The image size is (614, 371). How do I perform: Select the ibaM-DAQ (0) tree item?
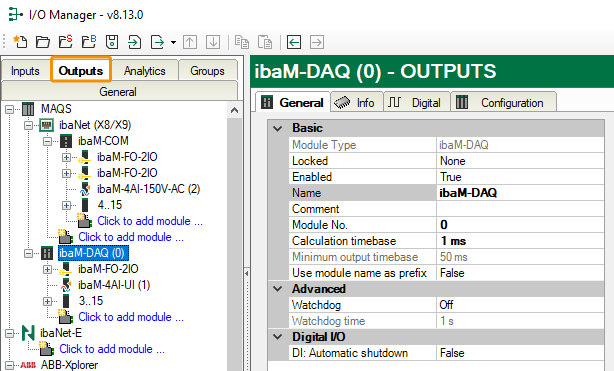pos(93,253)
